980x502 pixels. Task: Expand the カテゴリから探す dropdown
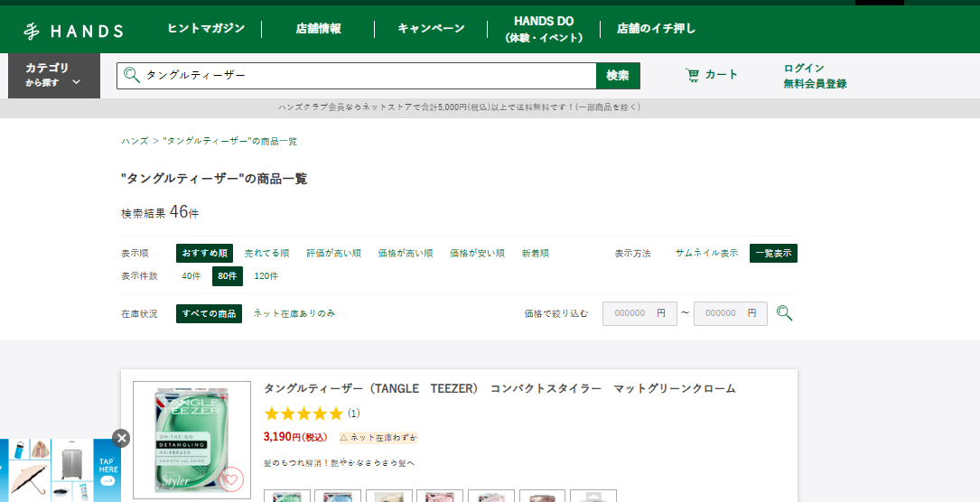tap(54, 76)
